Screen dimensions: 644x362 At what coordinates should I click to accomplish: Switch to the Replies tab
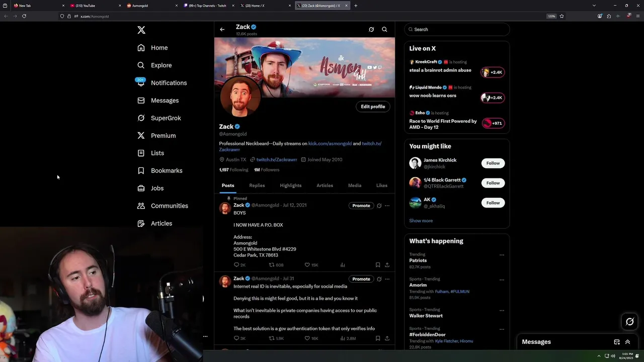[257, 186]
